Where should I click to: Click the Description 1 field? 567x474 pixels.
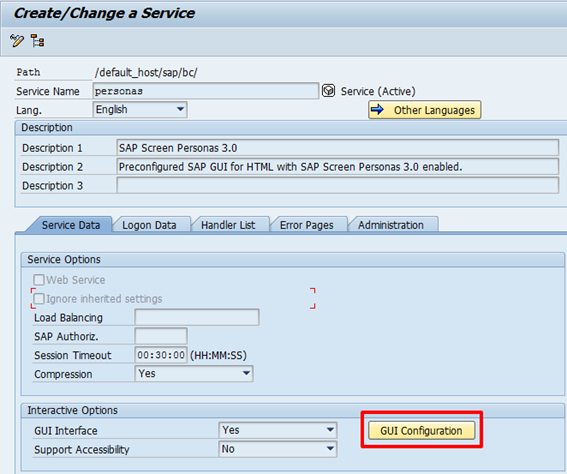pyautogui.click(x=338, y=148)
